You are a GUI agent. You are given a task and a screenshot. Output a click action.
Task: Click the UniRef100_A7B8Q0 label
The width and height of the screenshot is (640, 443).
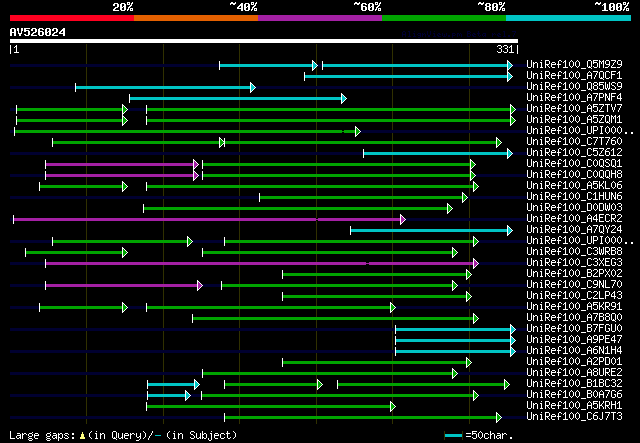[574, 318]
